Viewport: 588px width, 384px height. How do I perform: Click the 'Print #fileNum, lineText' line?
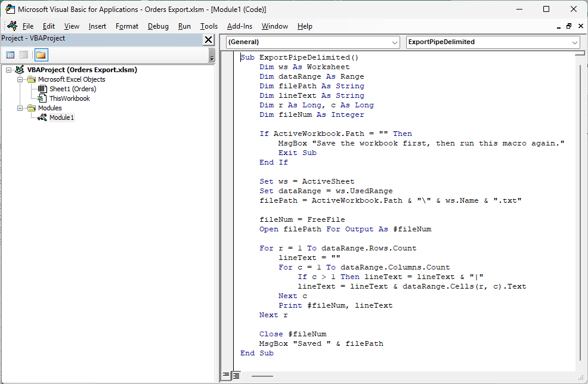(x=336, y=306)
